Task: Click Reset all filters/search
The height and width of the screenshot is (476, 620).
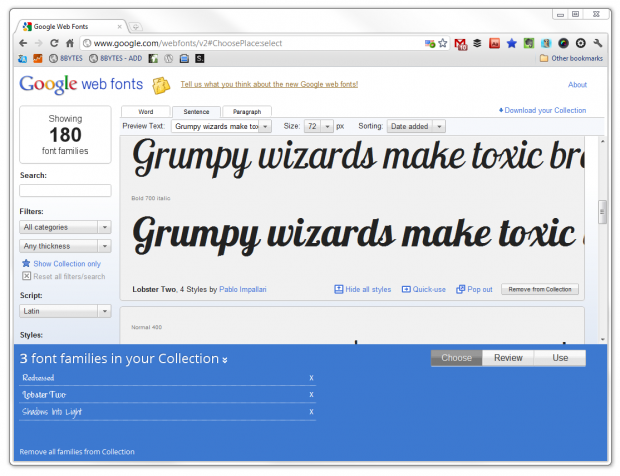Action: [x=64, y=276]
